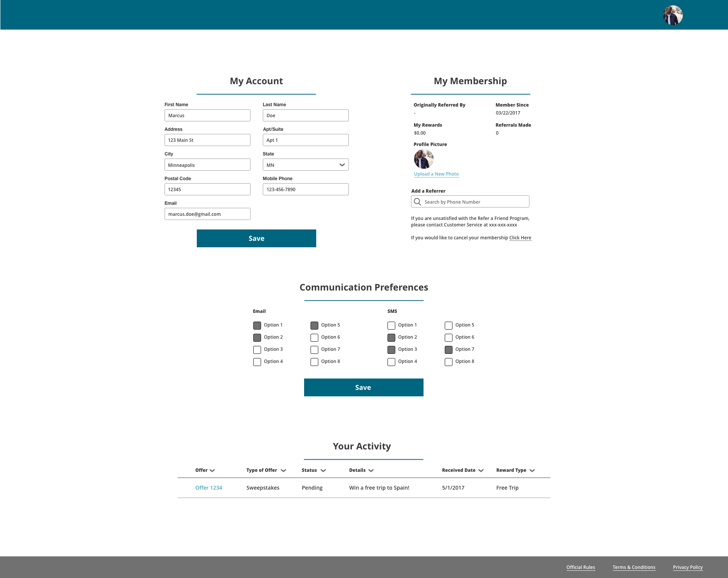
Task: Open the State dropdown
Action: point(306,165)
